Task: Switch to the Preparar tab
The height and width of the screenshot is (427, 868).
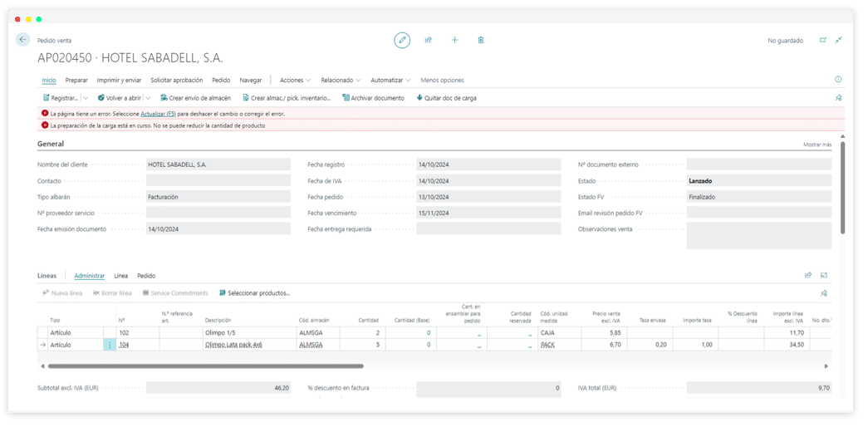Action: [x=76, y=81]
